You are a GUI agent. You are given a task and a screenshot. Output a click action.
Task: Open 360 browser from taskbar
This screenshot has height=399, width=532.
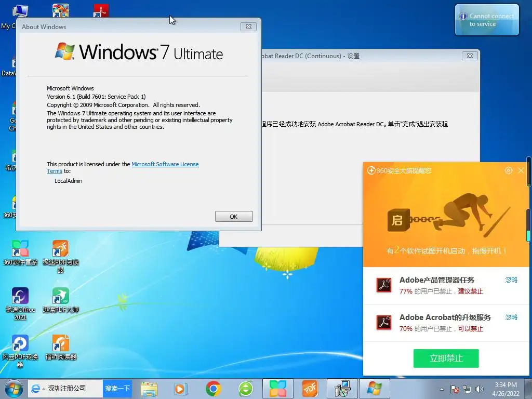pos(245,389)
